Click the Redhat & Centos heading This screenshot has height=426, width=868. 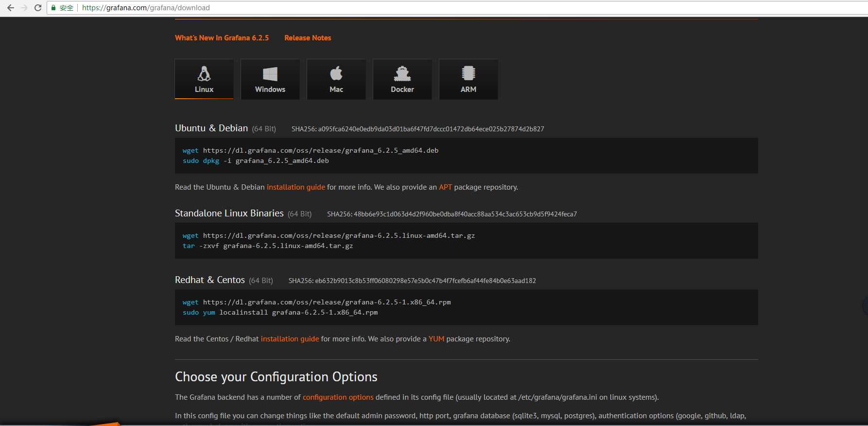click(210, 280)
